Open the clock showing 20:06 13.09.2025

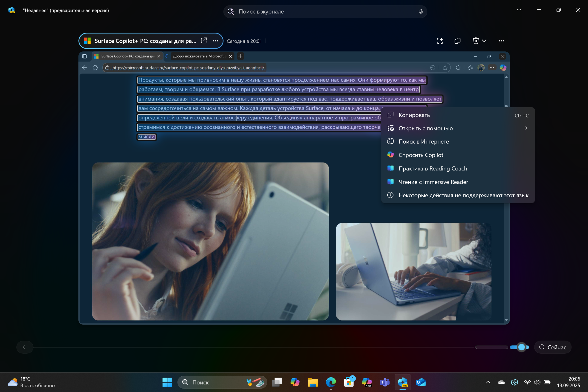pyautogui.click(x=568, y=382)
